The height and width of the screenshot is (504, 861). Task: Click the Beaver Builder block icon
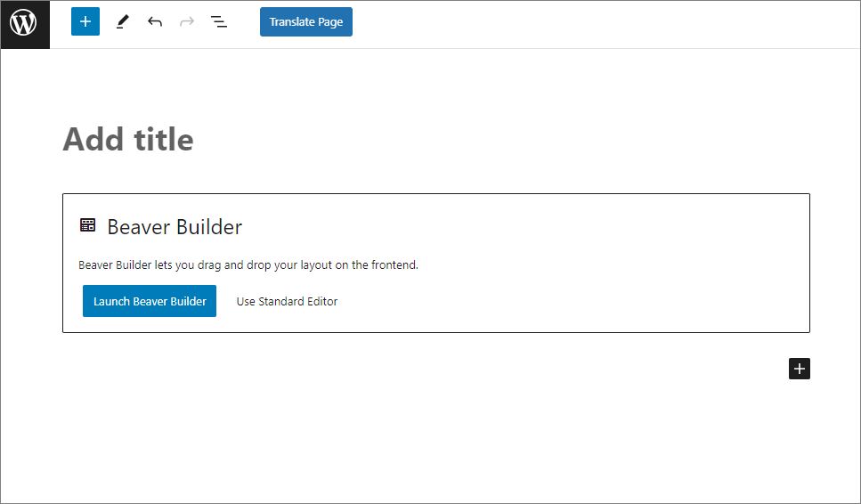[x=88, y=225]
